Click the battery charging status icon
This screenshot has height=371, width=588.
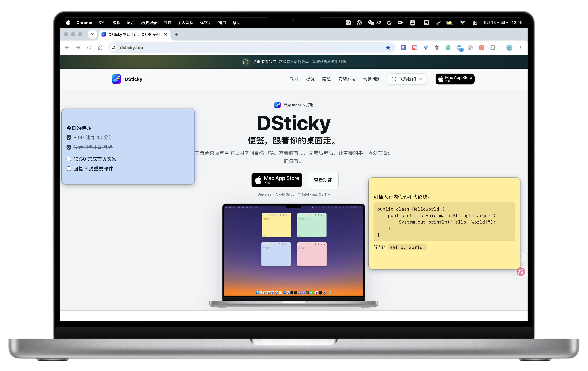(x=450, y=23)
